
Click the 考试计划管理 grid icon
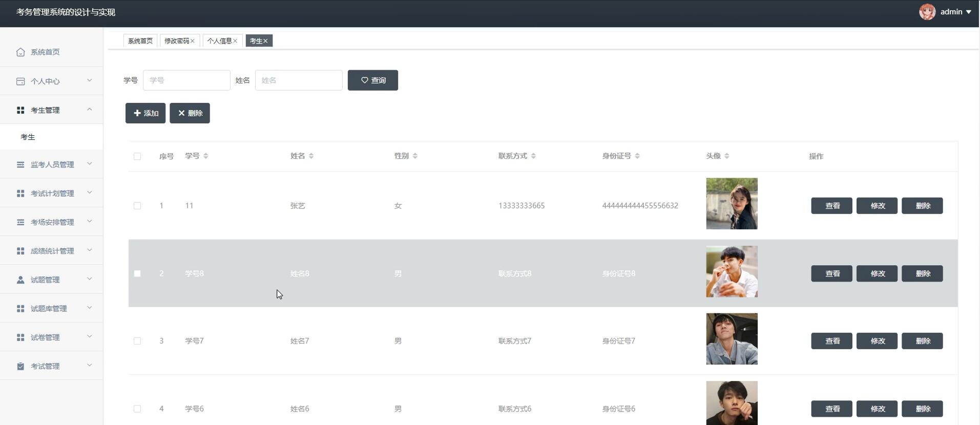[x=20, y=193]
